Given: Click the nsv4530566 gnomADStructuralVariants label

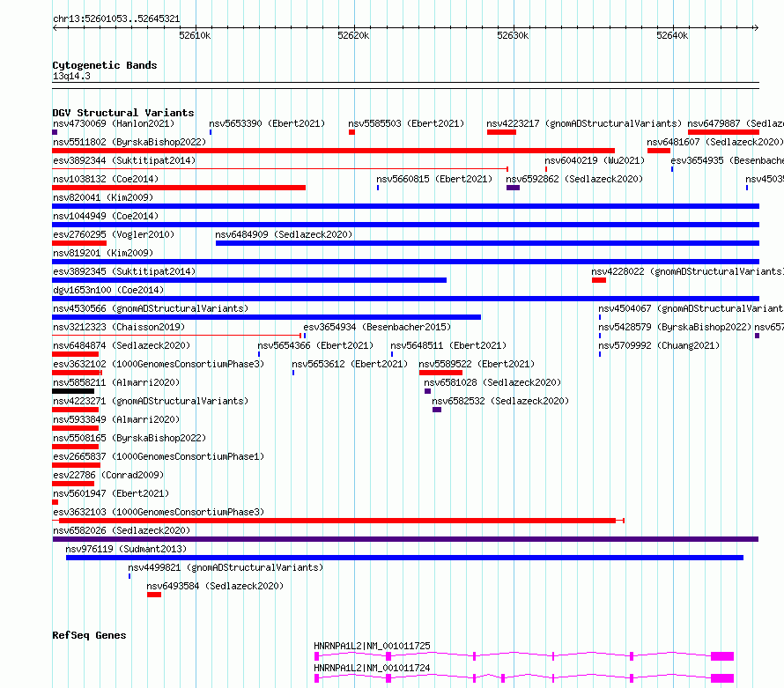Looking at the screenshot, I should coord(151,308).
